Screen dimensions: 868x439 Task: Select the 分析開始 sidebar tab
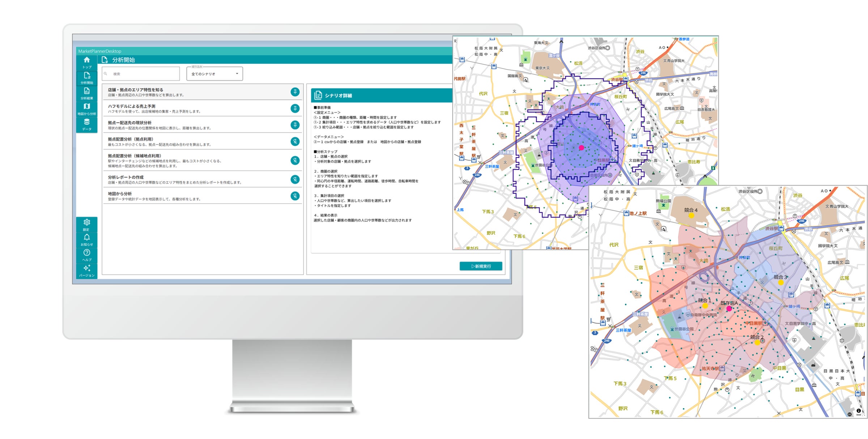87,77
